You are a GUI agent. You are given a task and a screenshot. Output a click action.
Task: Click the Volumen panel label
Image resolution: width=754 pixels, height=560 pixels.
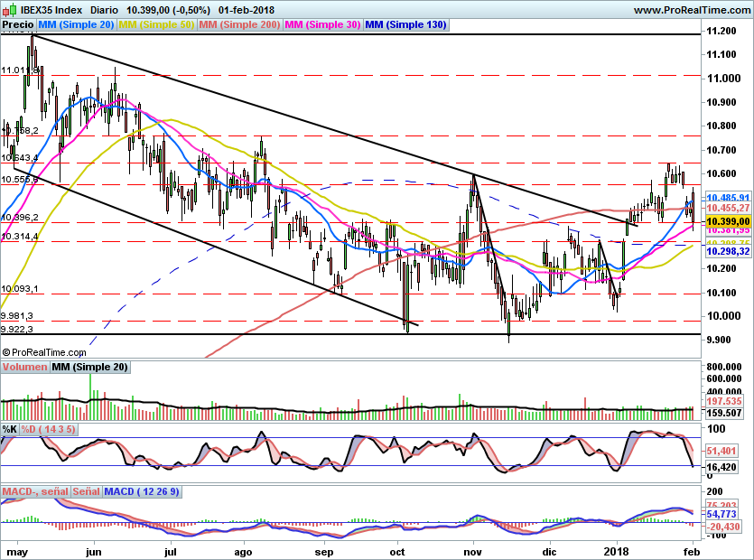point(24,368)
